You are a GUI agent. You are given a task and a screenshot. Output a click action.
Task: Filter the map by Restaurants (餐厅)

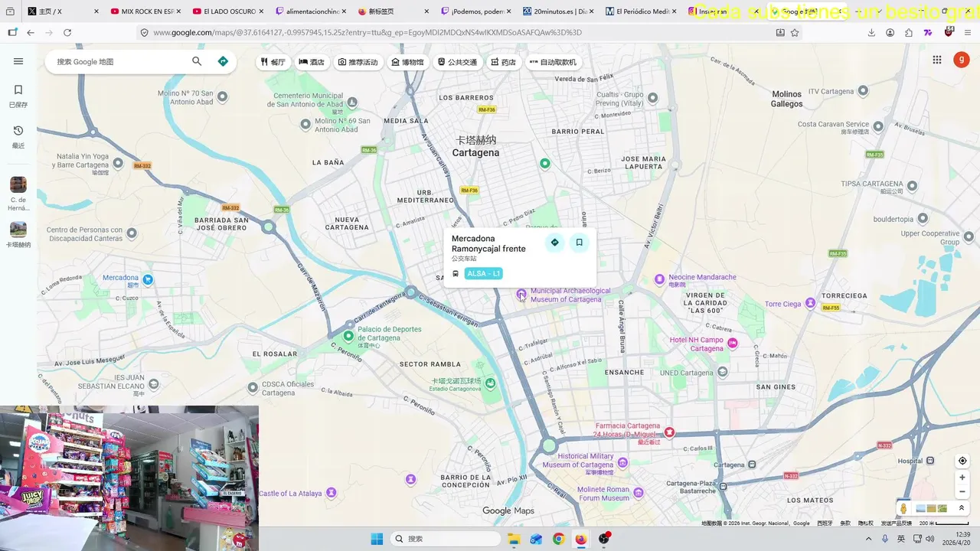coord(273,62)
